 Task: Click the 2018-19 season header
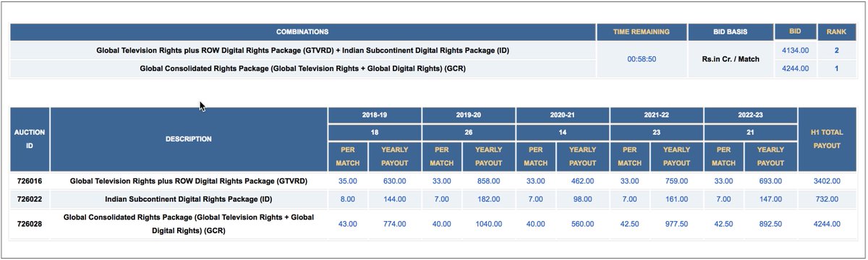tap(375, 115)
